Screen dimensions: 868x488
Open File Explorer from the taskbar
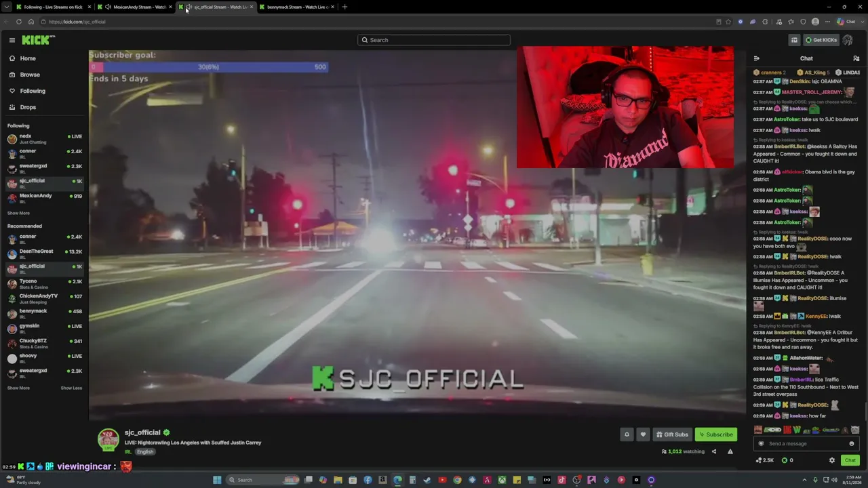pos(338,480)
